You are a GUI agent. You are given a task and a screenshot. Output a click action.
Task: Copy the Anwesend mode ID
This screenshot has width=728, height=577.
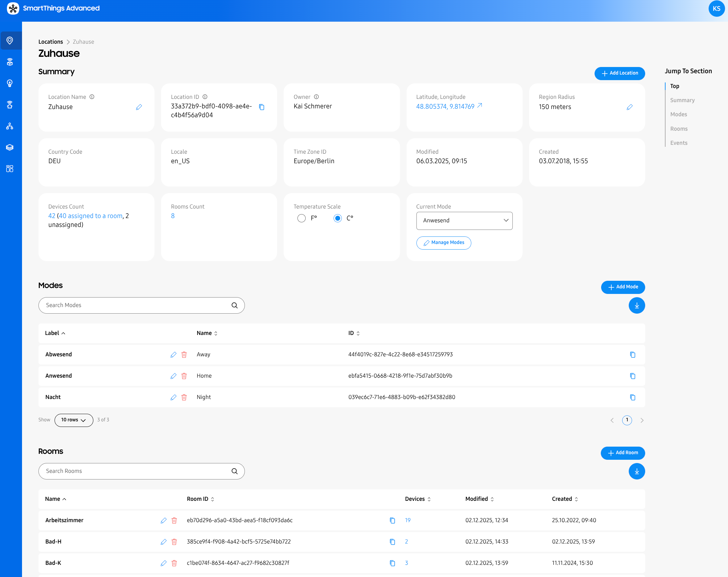(x=632, y=376)
